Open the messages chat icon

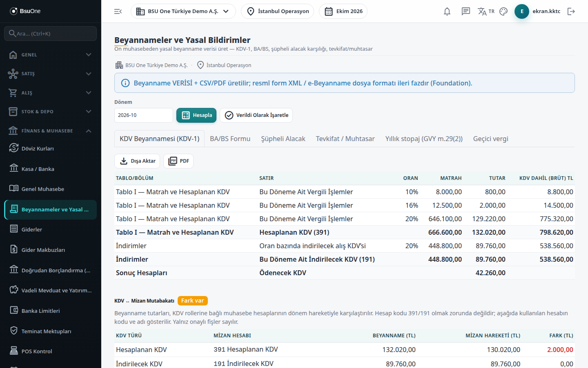click(x=465, y=11)
